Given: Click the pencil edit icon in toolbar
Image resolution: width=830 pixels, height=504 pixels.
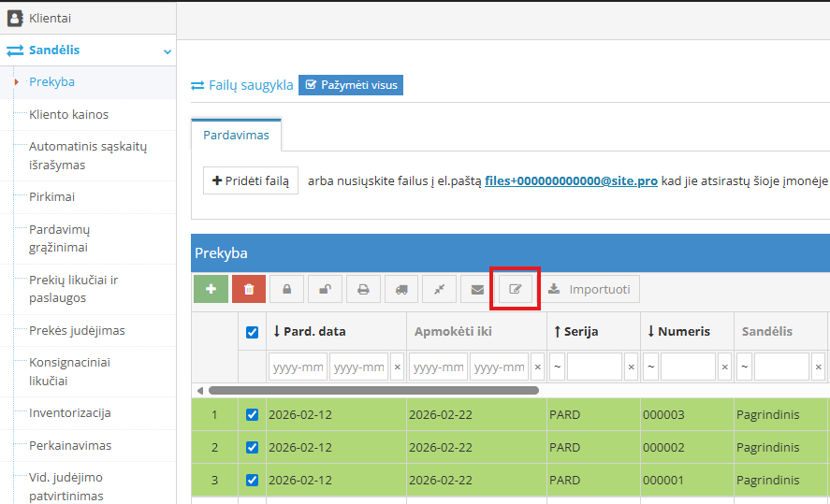Looking at the screenshot, I should click(516, 290).
